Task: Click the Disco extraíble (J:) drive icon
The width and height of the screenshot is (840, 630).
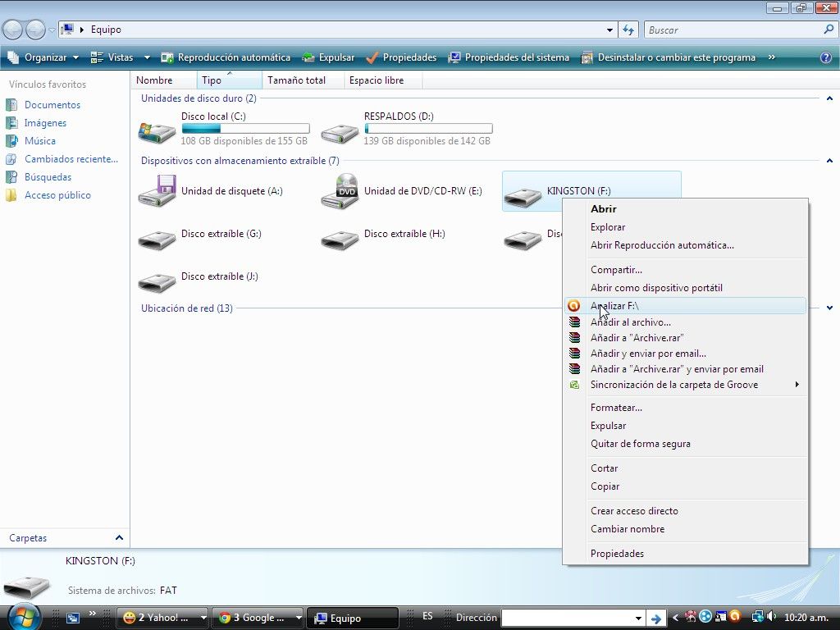Action: click(157, 281)
